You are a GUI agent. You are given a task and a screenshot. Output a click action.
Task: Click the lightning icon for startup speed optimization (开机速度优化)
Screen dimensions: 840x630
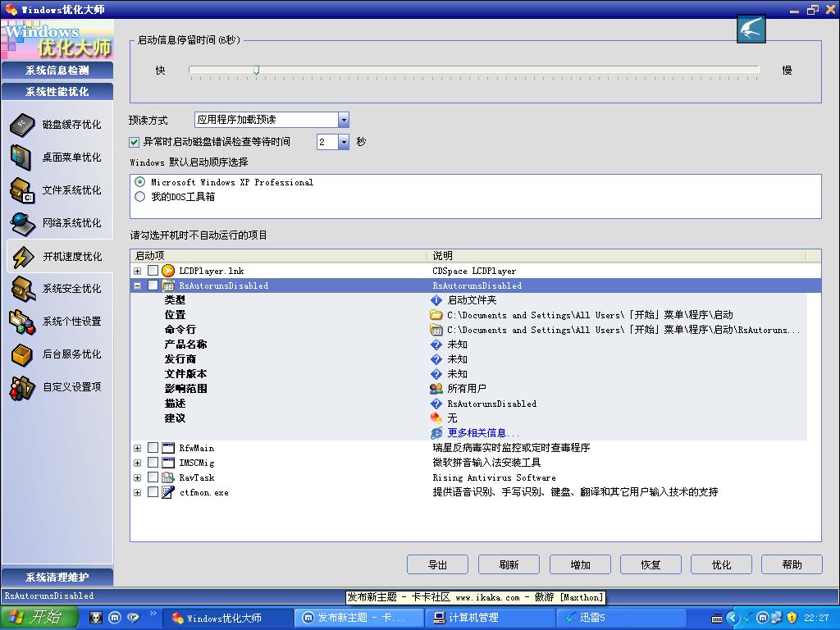(x=23, y=257)
